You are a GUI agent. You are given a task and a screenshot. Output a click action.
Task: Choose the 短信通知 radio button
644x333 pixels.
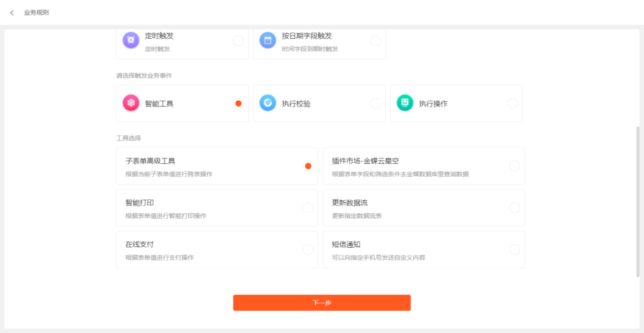[515, 250]
